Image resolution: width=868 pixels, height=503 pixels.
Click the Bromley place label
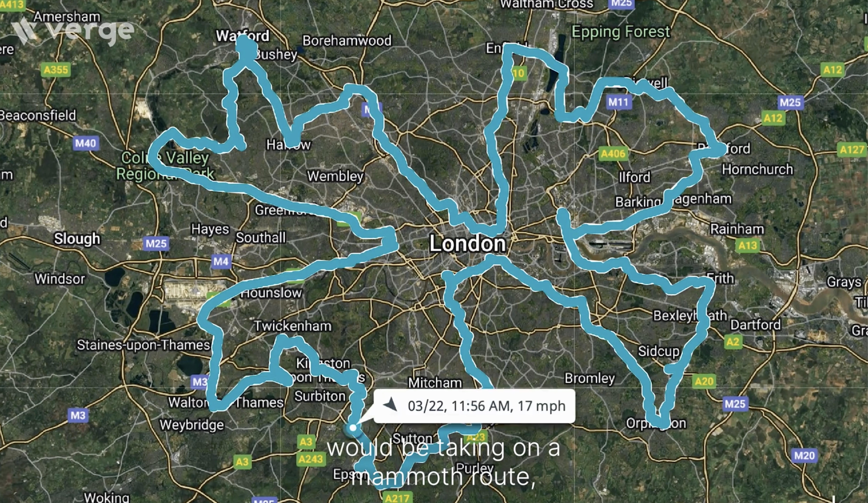[x=590, y=378]
